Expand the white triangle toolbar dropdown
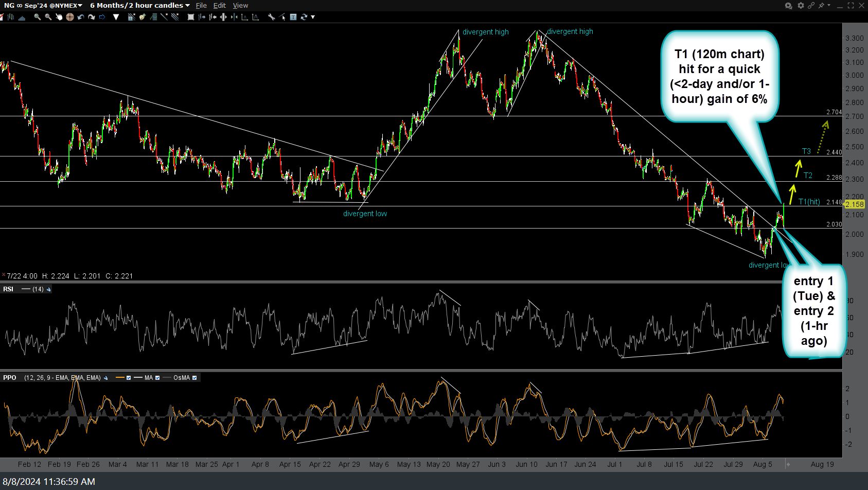The width and height of the screenshot is (868, 490). pyautogui.click(x=116, y=17)
